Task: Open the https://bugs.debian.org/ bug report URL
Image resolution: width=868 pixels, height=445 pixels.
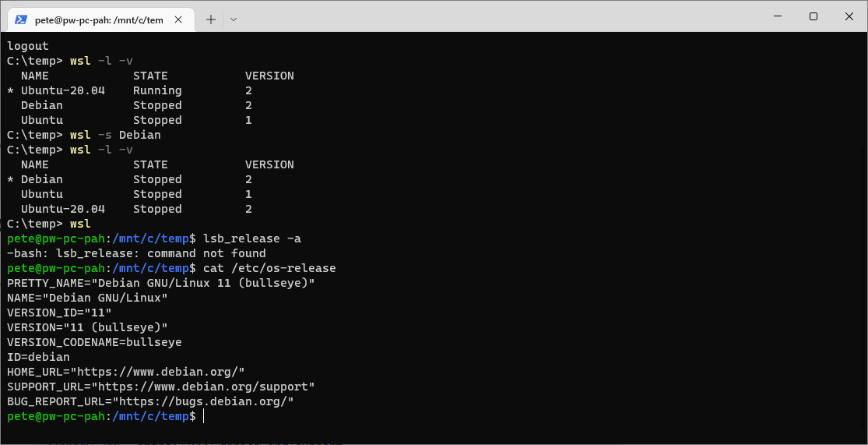Action: (206, 401)
